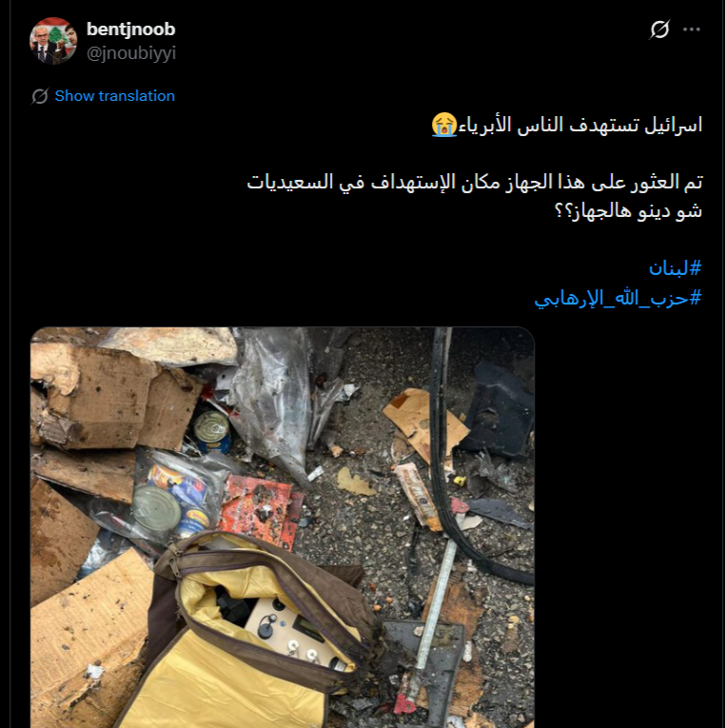Click the black cable in the photo
This screenshot has width=725, height=728.
(458, 464)
